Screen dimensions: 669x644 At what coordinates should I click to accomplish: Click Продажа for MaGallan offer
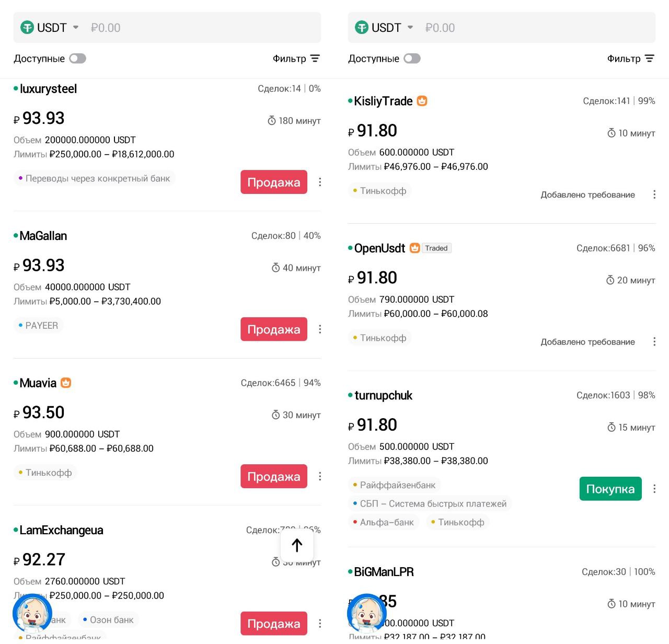[x=274, y=329]
